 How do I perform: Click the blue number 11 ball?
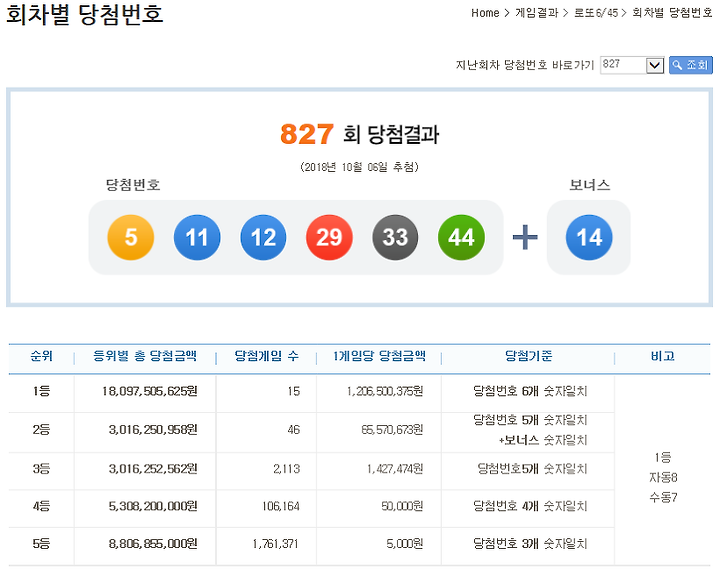click(x=197, y=237)
